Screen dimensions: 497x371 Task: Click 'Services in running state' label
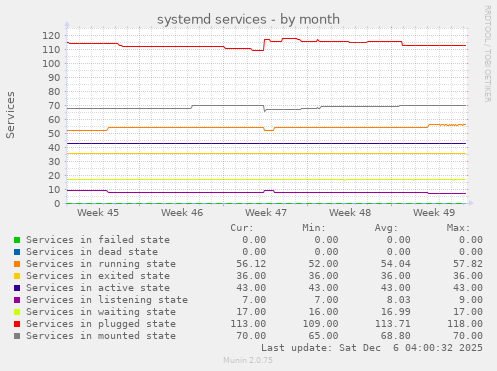click(x=101, y=264)
